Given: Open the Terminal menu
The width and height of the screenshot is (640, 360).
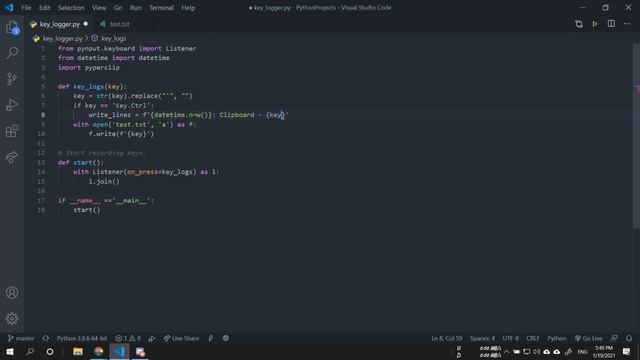Looking at the screenshot, I should [161, 8].
